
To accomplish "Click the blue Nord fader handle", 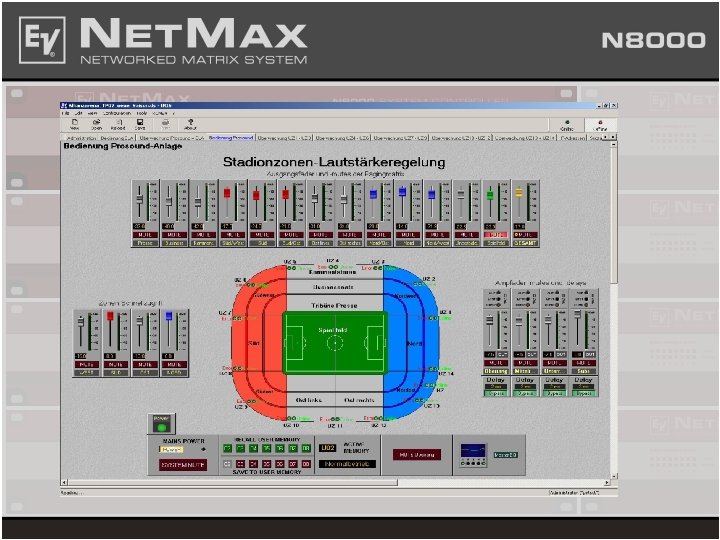I will 402,192.
